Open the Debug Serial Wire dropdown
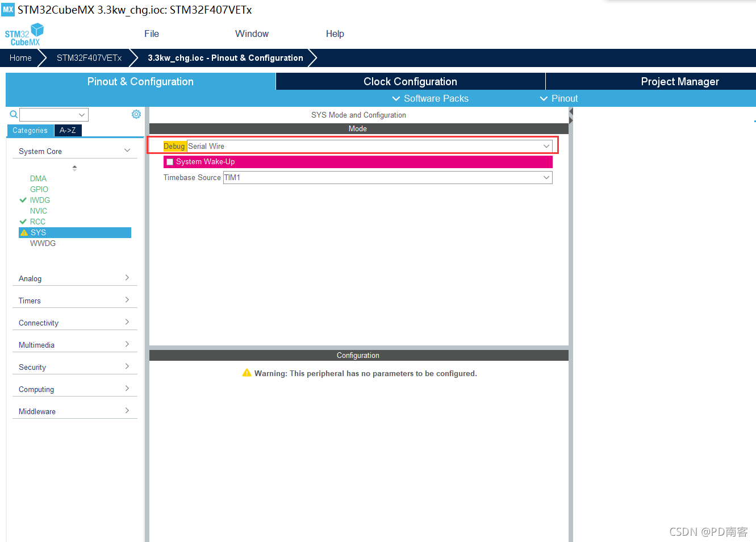The width and height of the screenshot is (756, 542). (369, 146)
